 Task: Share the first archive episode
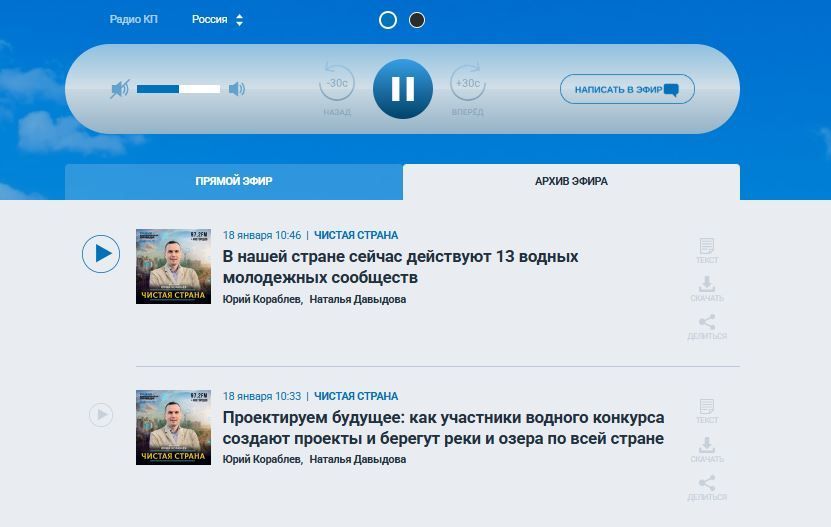pyautogui.click(x=707, y=327)
